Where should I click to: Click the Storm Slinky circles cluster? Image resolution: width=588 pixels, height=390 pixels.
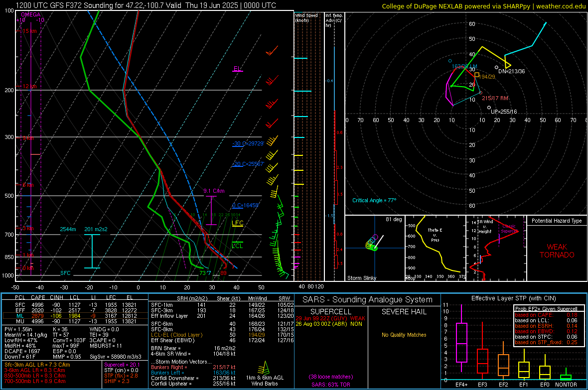[372, 243]
